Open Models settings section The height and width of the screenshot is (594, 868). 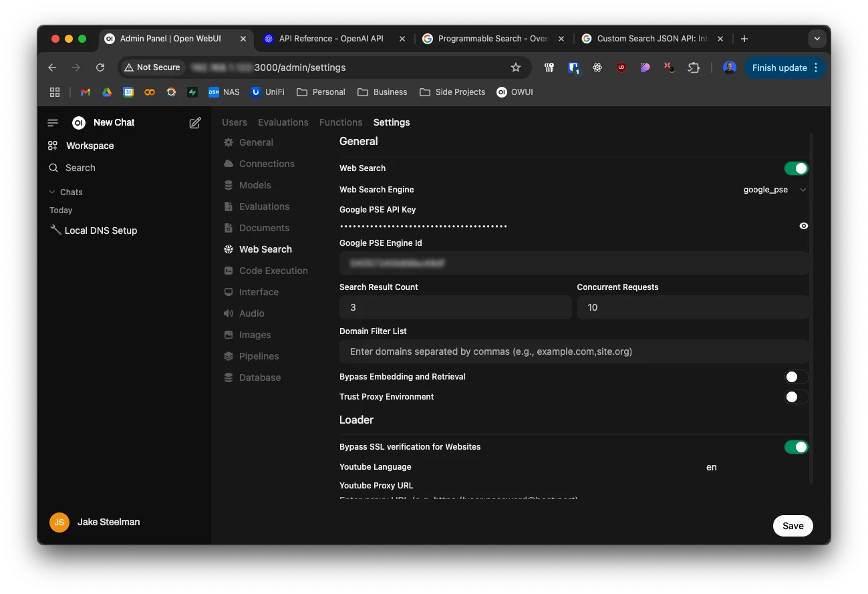[x=247, y=185]
